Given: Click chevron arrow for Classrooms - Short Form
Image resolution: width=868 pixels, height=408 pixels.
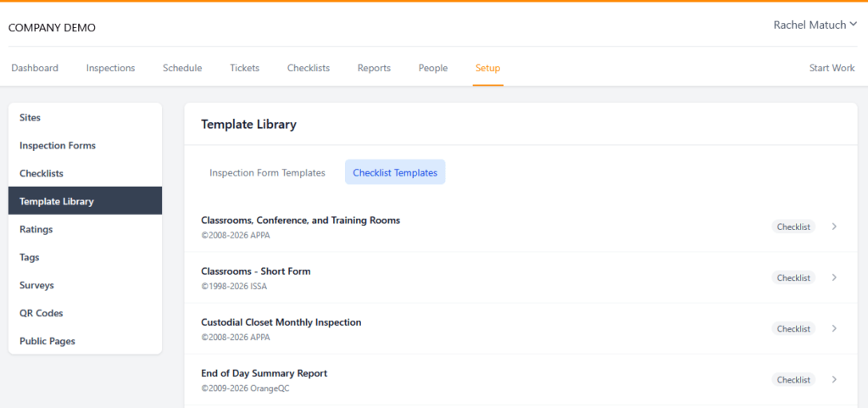Looking at the screenshot, I should tap(834, 277).
